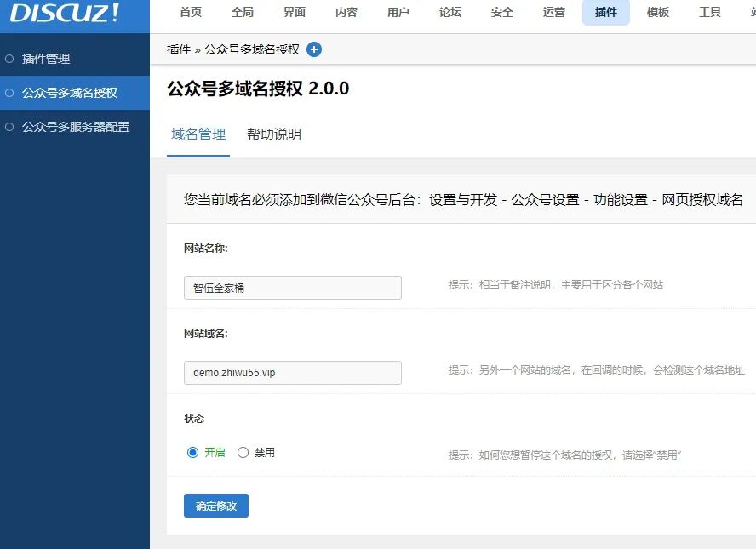Open 插件管理 in the sidebar
The height and width of the screenshot is (549, 756).
click(48, 59)
